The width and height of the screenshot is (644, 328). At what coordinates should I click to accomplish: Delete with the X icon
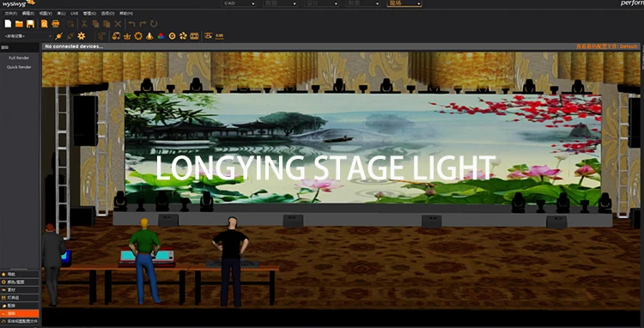(118, 24)
